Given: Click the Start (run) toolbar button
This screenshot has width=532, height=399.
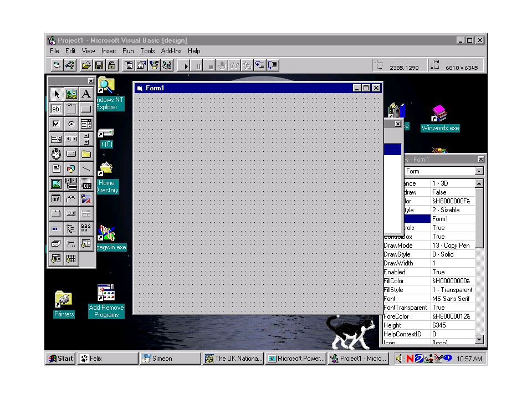Looking at the screenshot, I should [x=185, y=65].
